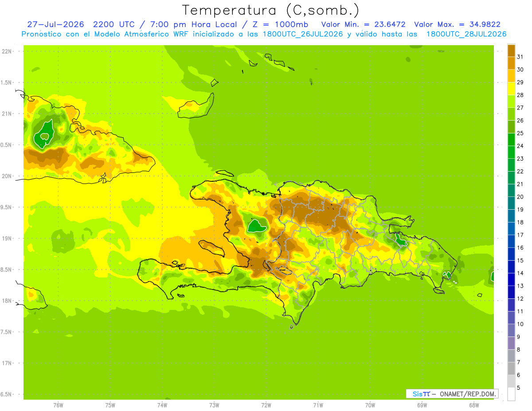Pick legend color band between 29 and 30
Screen dimensions: 532x411
511,76
